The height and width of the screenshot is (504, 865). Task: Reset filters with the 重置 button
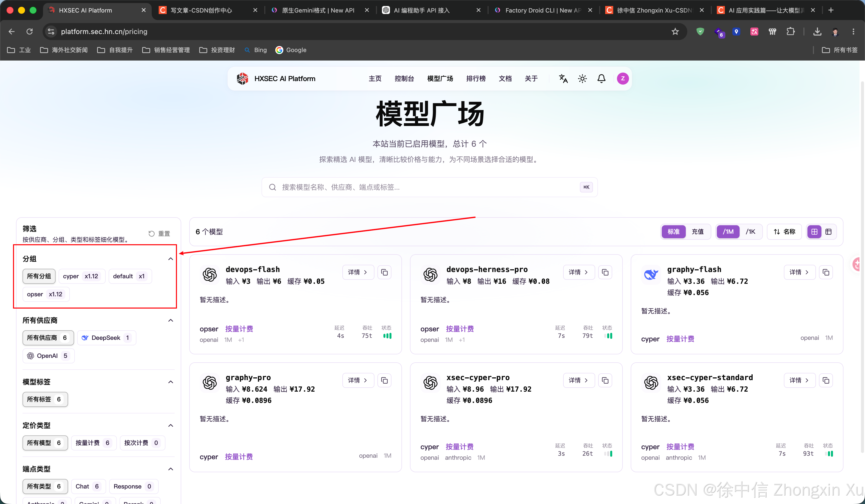pos(159,234)
